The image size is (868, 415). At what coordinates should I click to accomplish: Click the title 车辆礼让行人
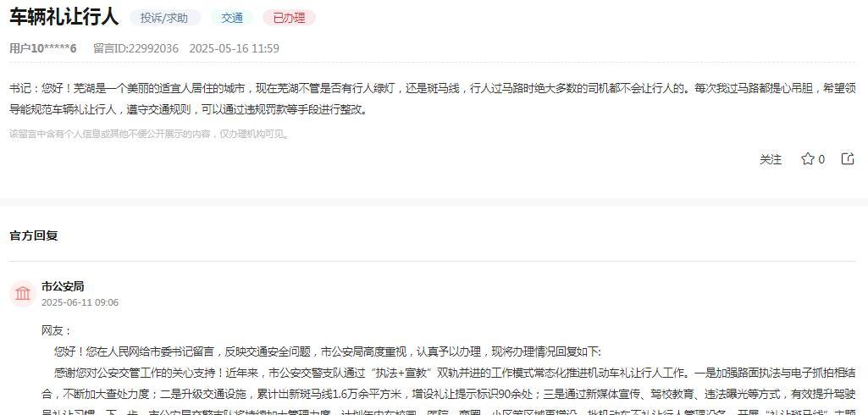coord(64,17)
